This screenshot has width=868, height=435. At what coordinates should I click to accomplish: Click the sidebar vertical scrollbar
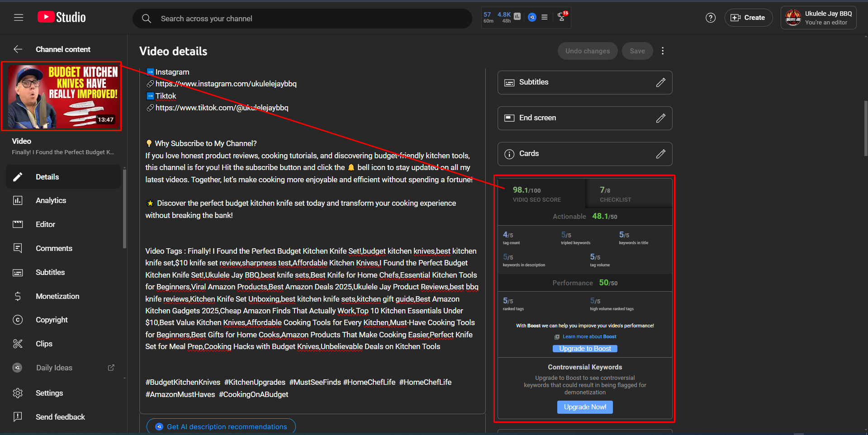coord(124,209)
